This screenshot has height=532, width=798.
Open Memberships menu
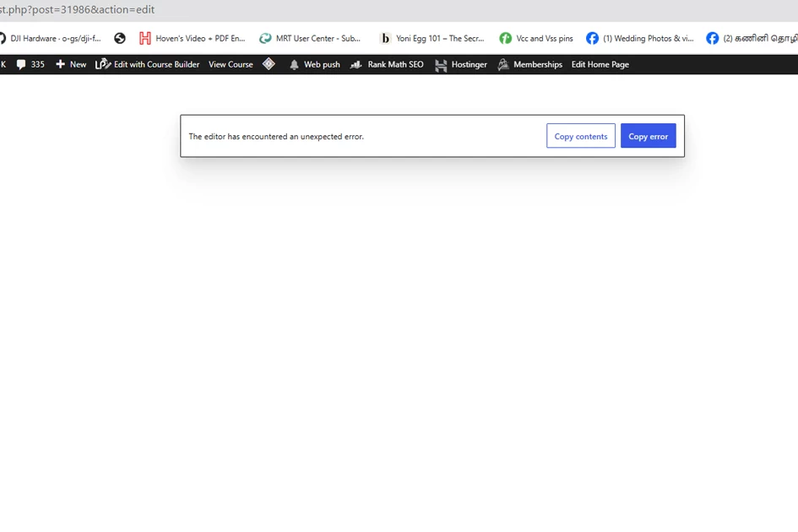click(529, 65)
